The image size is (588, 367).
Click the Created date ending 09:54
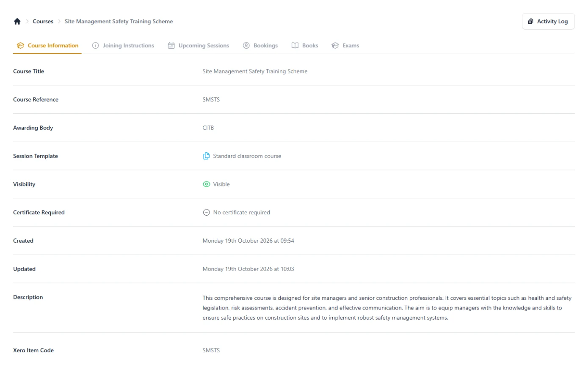(x=248, y=241)
